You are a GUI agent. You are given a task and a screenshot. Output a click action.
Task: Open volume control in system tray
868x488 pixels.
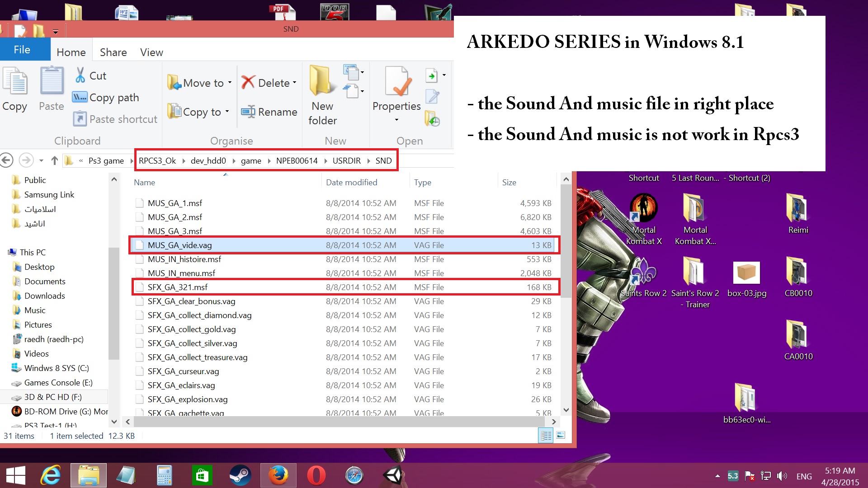point(781,476)
